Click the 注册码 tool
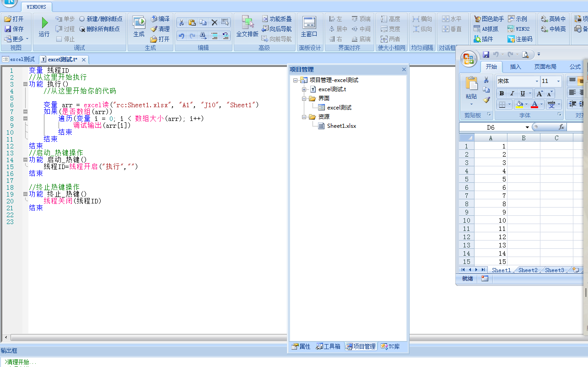The width and height of the screenshot is (588, 367). pos(520,39)
